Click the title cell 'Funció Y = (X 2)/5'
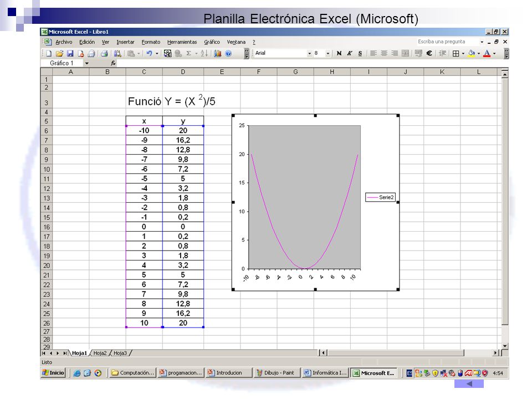This screenshot has width=532, height=399. tap(171, 101)
